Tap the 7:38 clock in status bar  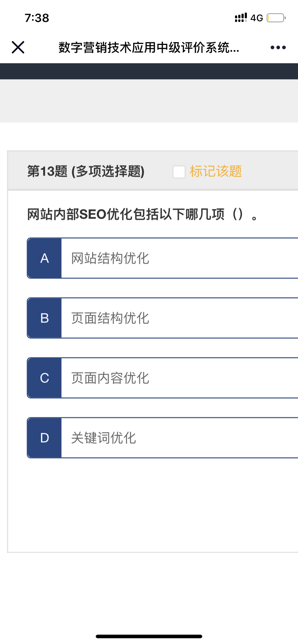pos(37,18)
